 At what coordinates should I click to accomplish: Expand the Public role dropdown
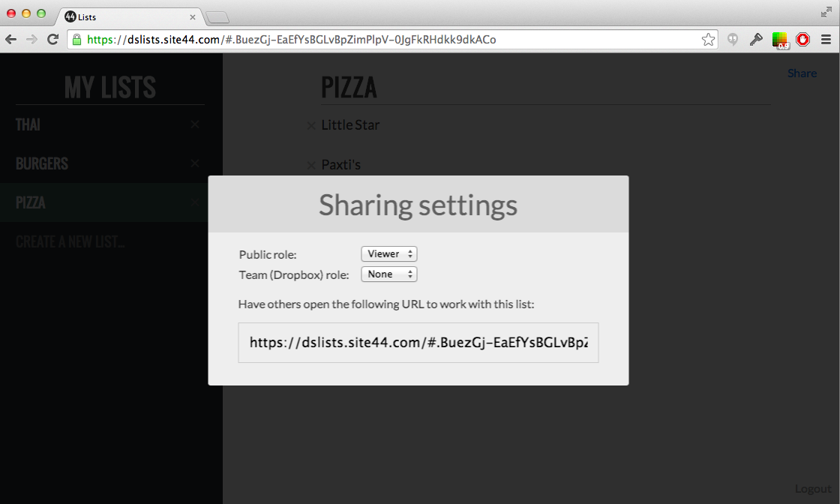tap(389, 254)
